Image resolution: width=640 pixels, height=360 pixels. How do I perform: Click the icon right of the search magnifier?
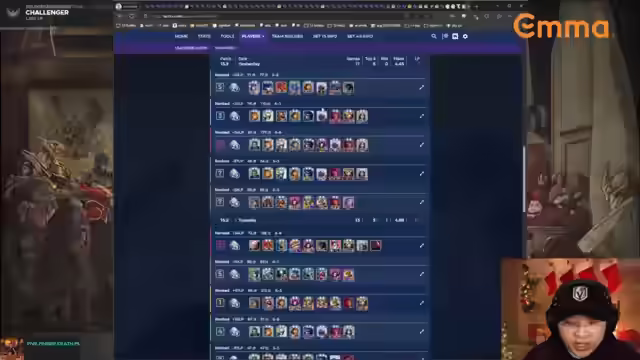tap(445, 36)
